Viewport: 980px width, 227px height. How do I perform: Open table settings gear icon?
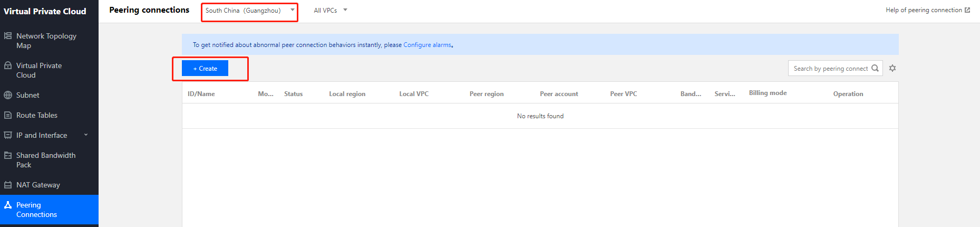(892, 68)
